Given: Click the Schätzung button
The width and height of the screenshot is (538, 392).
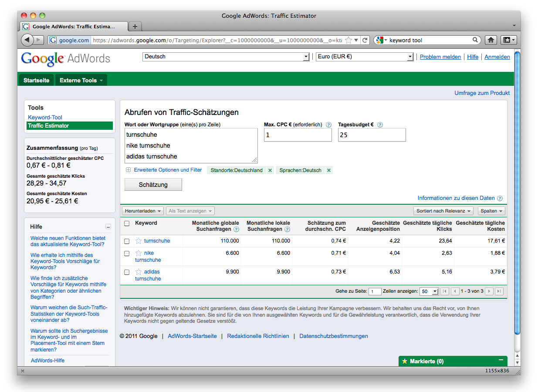Looking at the screenshot, I should click(x=153, y=185).
